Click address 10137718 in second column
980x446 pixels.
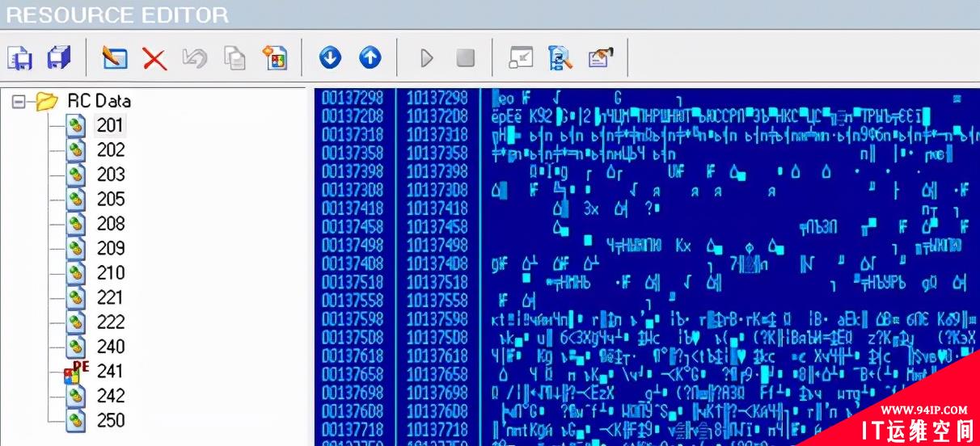[x=437, y=428]
